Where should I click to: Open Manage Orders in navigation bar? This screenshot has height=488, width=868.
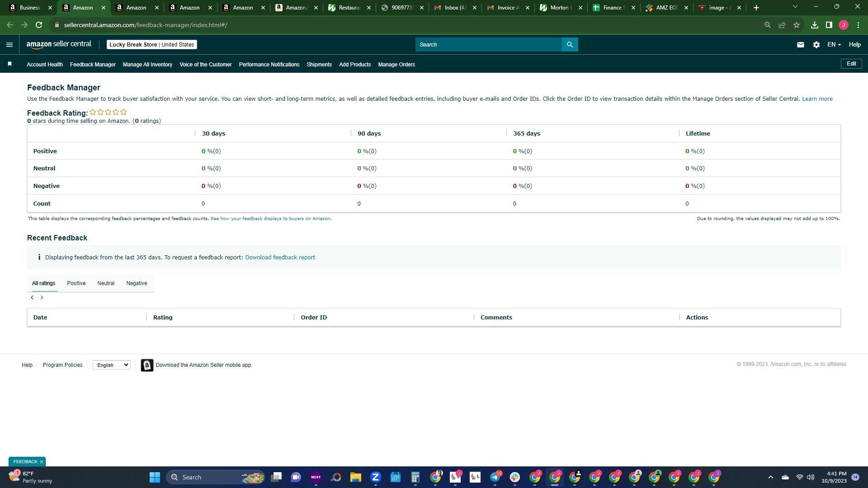(396, 65)
